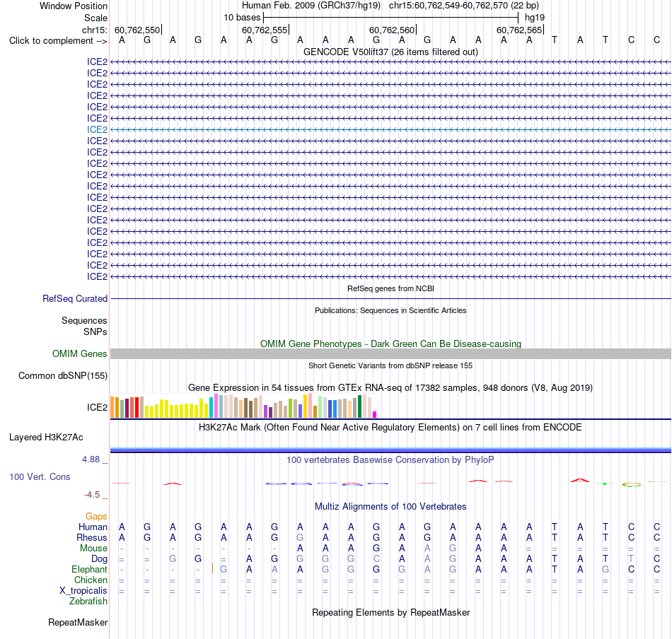Image resolution: width=672 pixels, height=639 pixels.
Task: Open the OMIM Gene Phenotypes track title
Action: (x=390, y=344)
